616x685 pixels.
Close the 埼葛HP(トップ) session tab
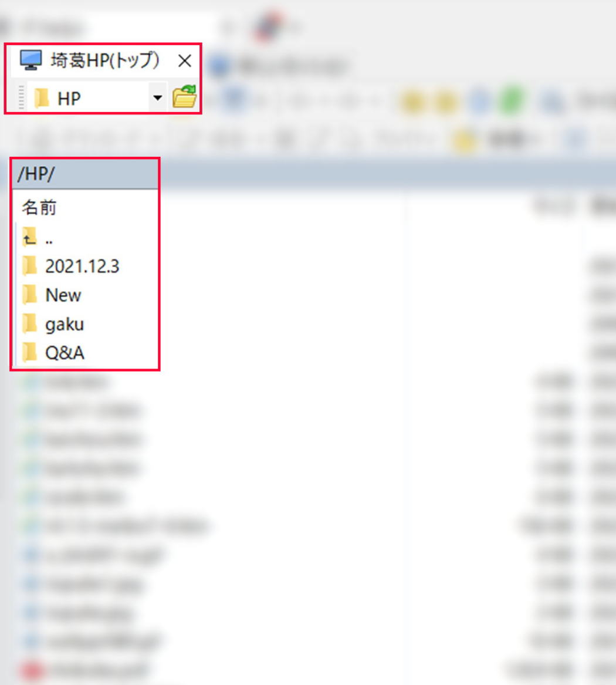(184, 60)
